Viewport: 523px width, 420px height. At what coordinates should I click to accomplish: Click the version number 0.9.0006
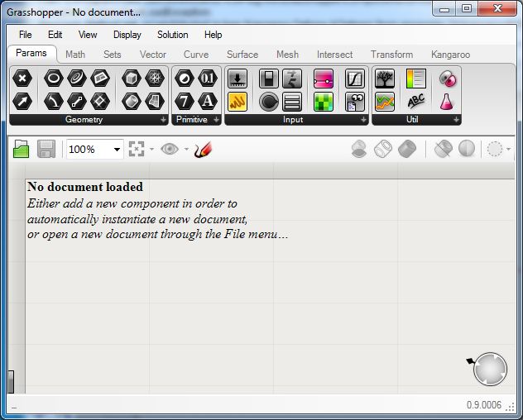483,405
